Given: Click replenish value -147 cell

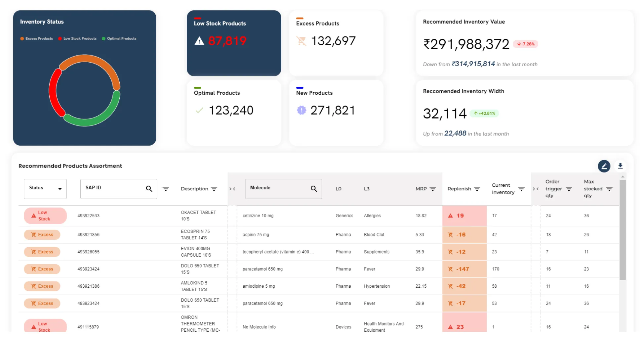Looking at the screenshot, I should tap(464, 269).
